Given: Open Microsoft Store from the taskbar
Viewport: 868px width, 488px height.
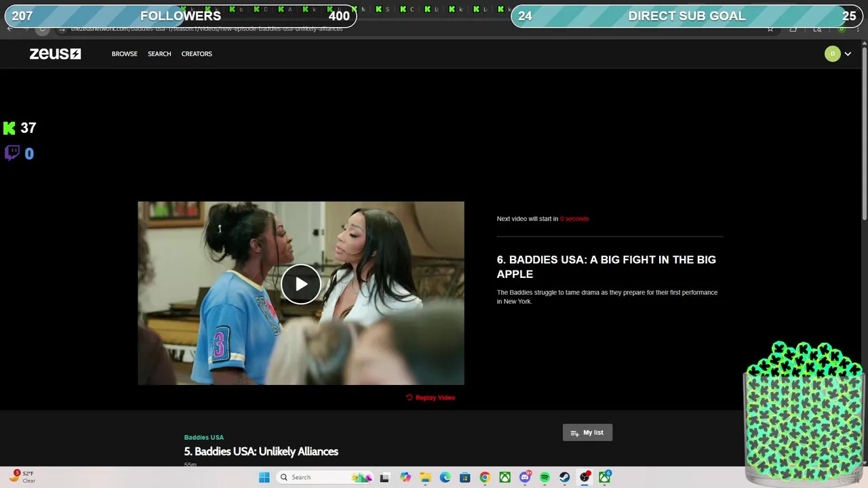Looking at the screenshot, I should coord(465,477).
